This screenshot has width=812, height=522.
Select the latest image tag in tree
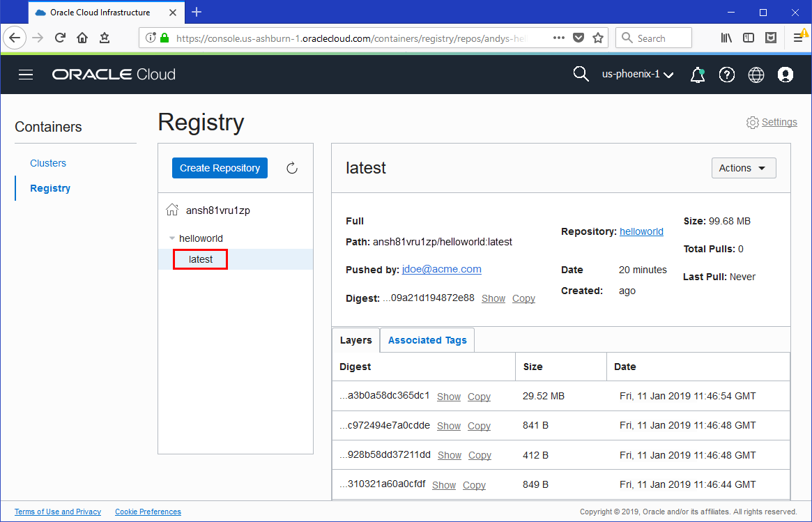201,259
